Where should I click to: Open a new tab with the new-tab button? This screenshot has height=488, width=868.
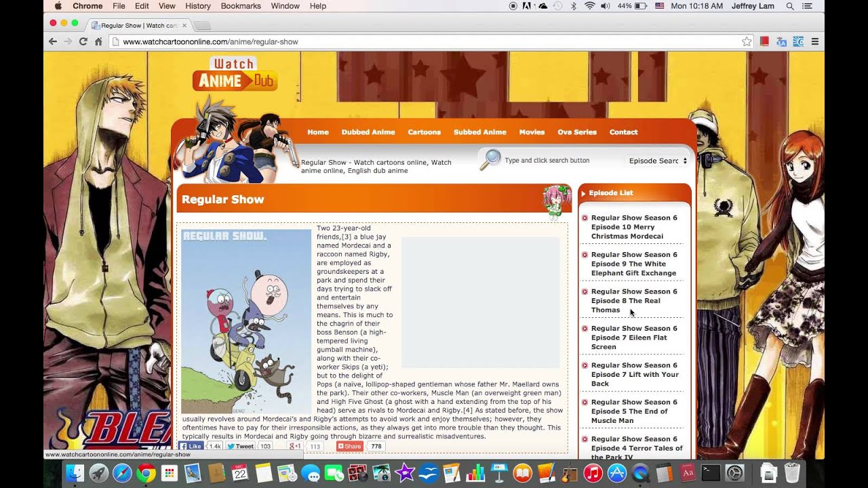(x=202, y=26)
